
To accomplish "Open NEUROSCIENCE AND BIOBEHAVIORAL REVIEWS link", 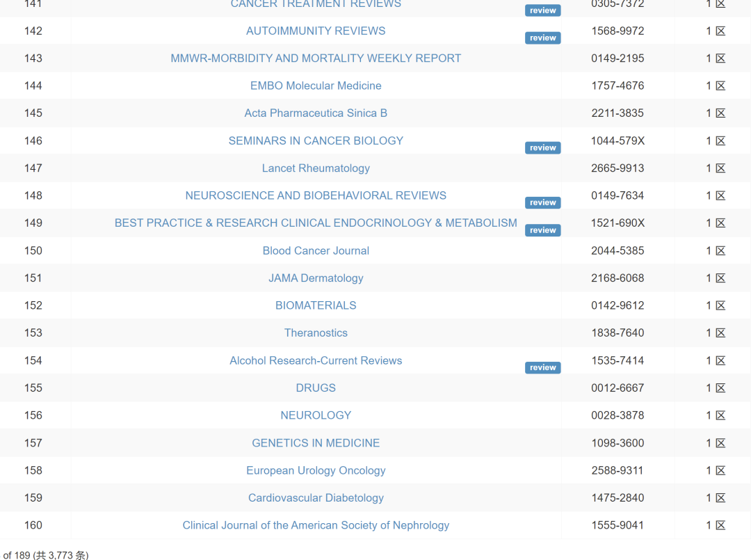I will (x=316, y=195).
